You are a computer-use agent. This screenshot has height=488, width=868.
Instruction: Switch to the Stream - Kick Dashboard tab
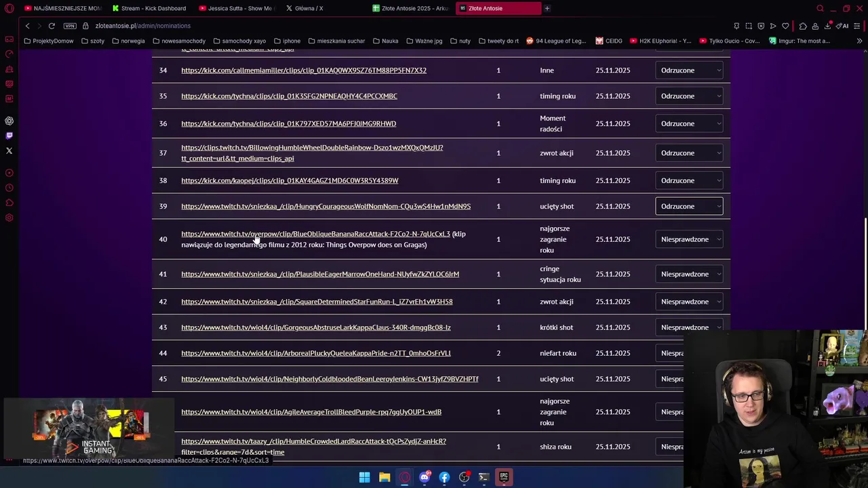(149, 8)
